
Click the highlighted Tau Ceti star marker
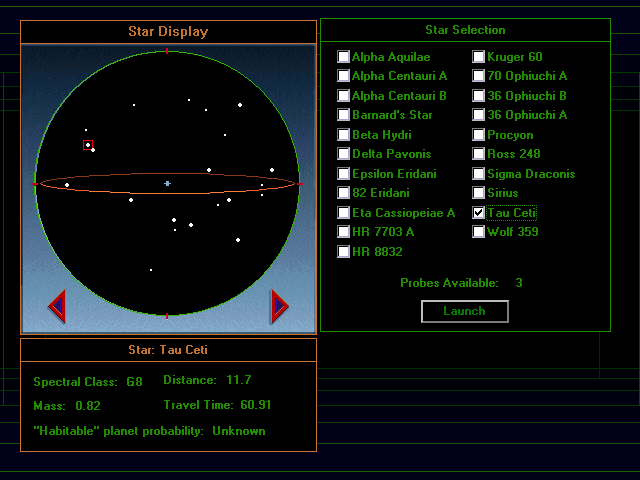click(x=88, y=145)
